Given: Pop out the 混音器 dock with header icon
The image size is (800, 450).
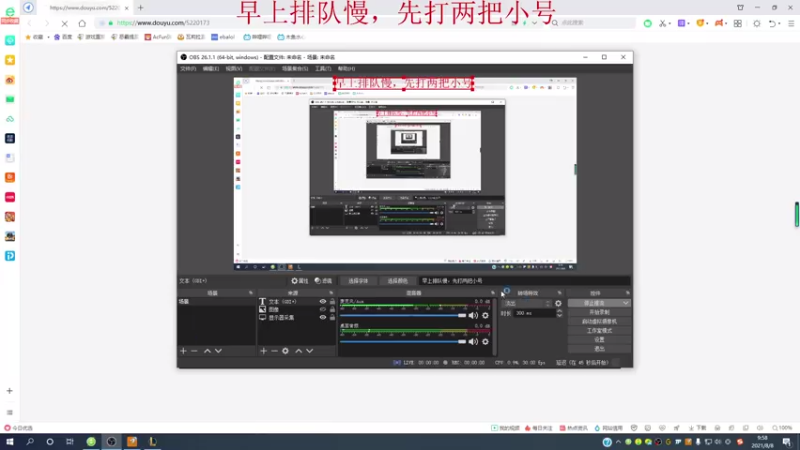Looking at the screenshot, I should click(493, 293).
